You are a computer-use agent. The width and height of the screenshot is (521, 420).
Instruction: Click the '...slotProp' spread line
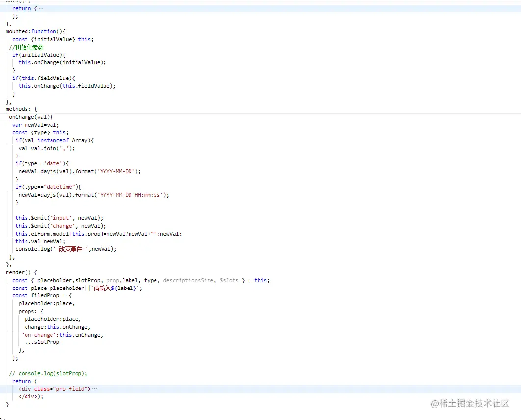click(42, 342)
